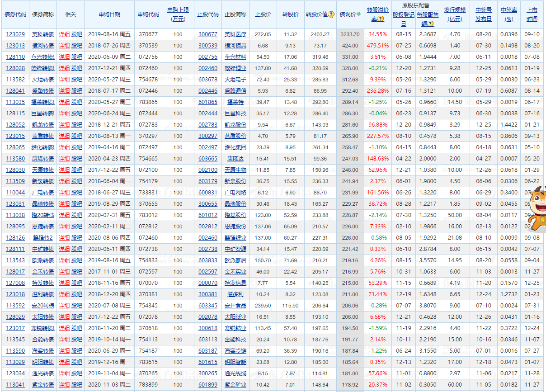546x392 pixels.
Task: Sort by 中签率(%) header
Action: click(509, 14)
